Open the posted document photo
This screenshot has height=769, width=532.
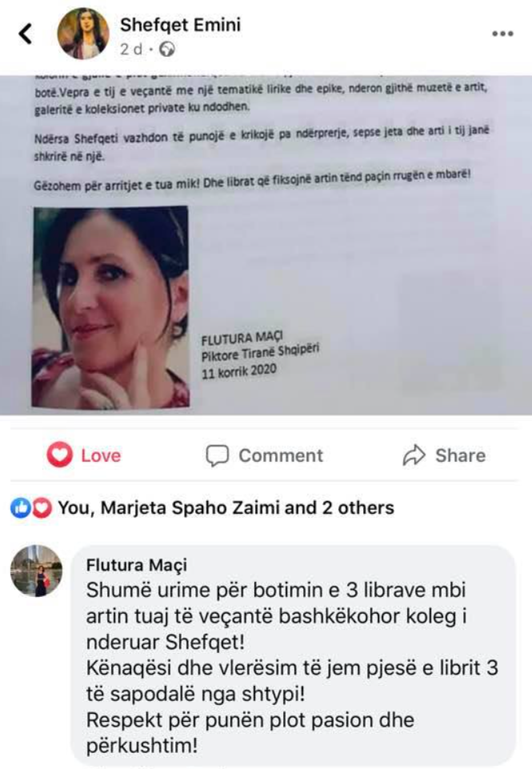(266, 245)
